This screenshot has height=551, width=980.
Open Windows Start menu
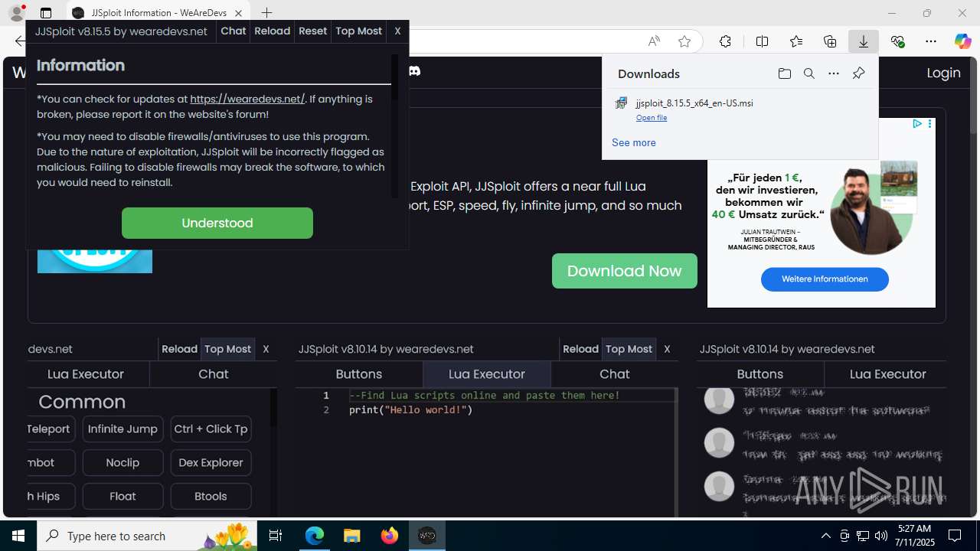pyautogui.click(x=18, y=536)
